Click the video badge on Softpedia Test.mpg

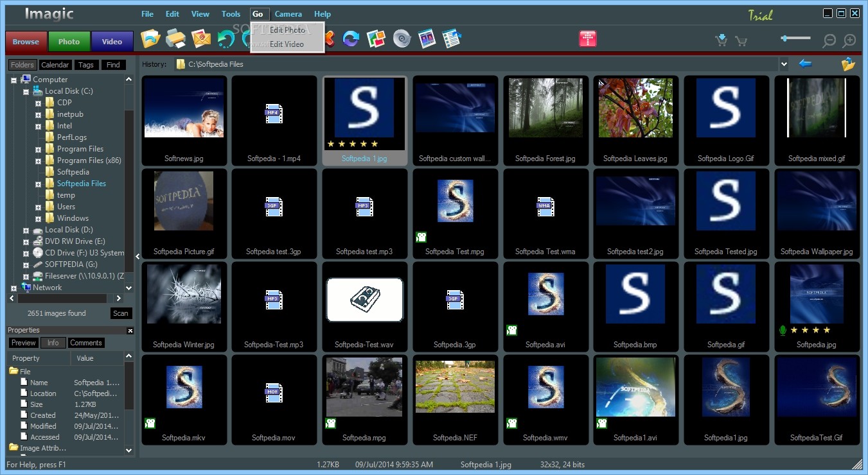click(421, 237)
